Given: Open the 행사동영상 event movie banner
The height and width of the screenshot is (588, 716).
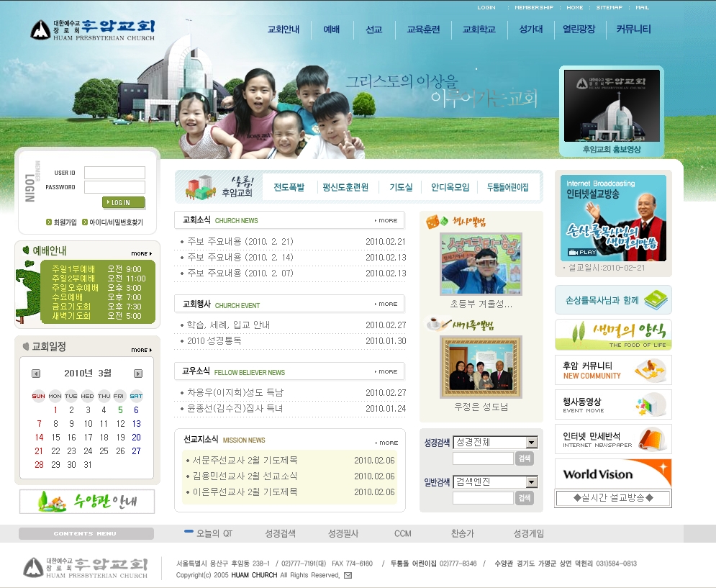Looking at the screenshot, I should (613, 404).
